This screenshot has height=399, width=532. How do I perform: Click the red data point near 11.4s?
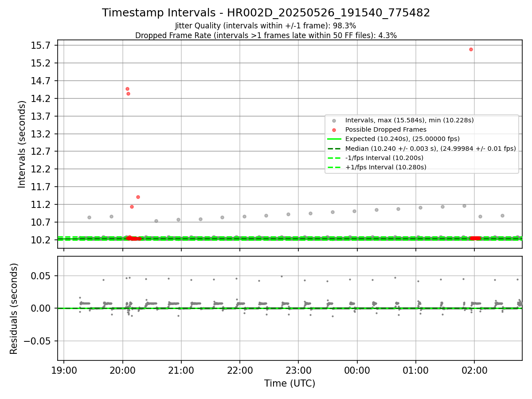(138, 197)
